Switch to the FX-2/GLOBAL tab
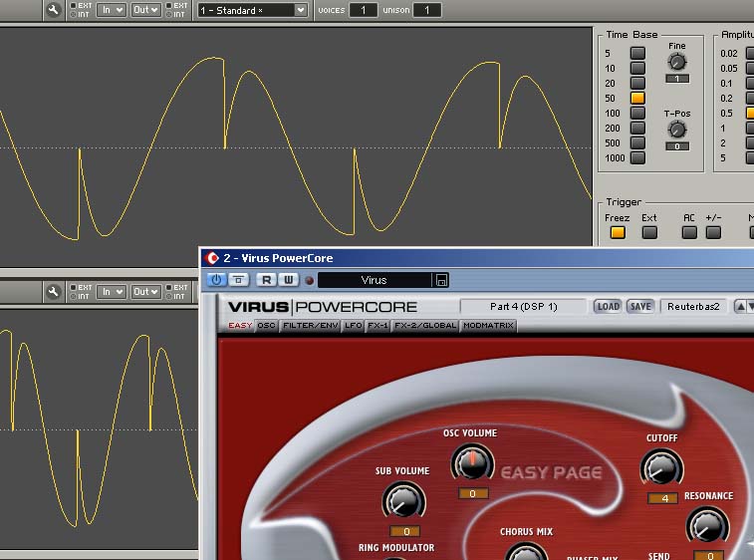Viewport: 754px width, 560px height. coord(425,326)
